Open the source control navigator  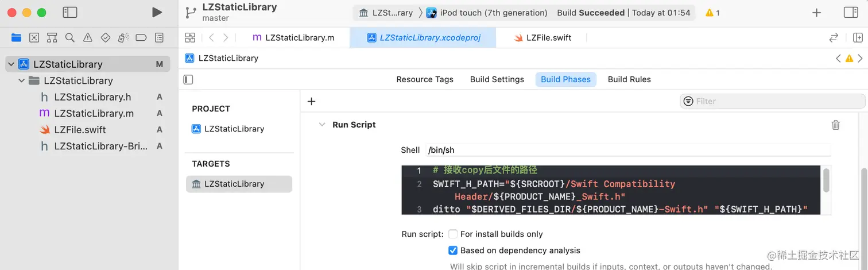[34, 38]
